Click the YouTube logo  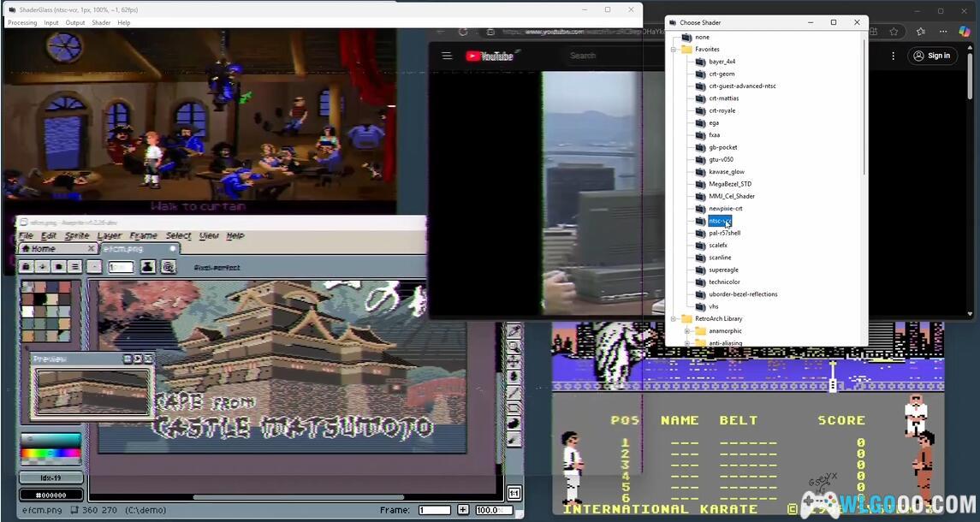point(489,56)
